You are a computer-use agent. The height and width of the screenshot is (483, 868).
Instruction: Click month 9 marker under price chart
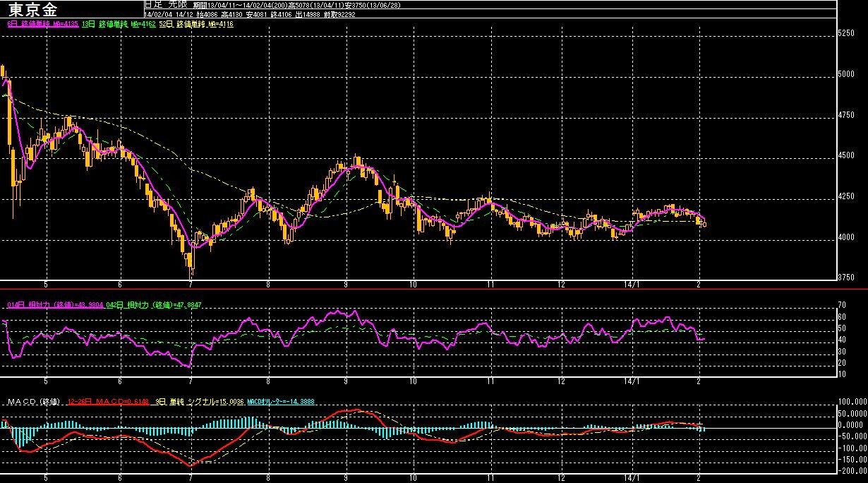[x=346, y=285]
